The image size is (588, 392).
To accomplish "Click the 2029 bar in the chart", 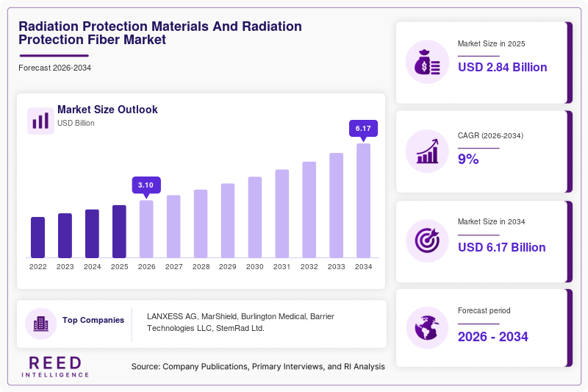I will coord(228,221).
